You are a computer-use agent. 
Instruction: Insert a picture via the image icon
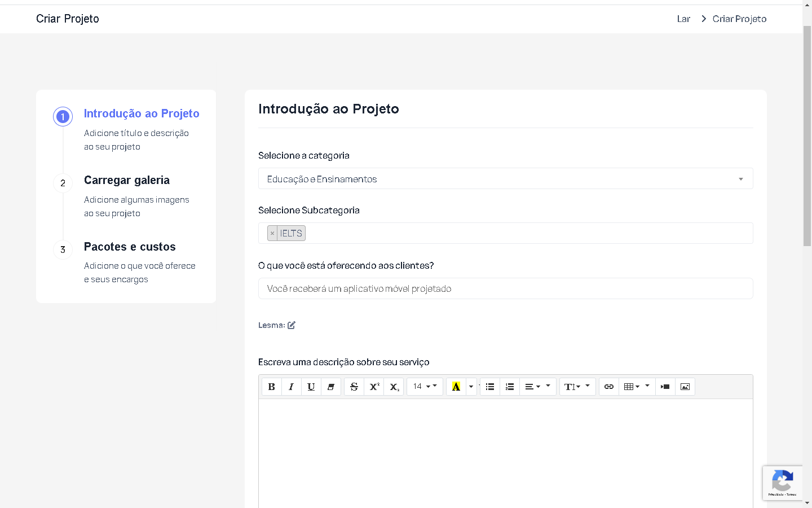point(685,387)
